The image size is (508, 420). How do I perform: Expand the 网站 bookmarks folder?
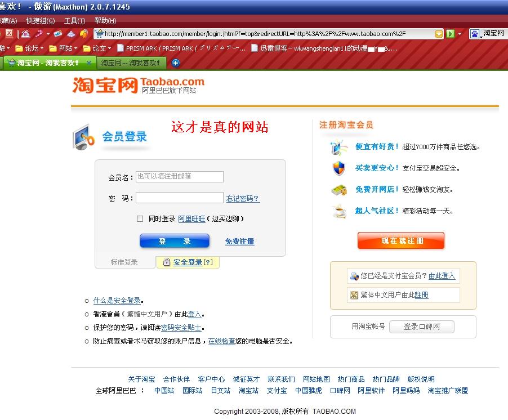[63, 48]
